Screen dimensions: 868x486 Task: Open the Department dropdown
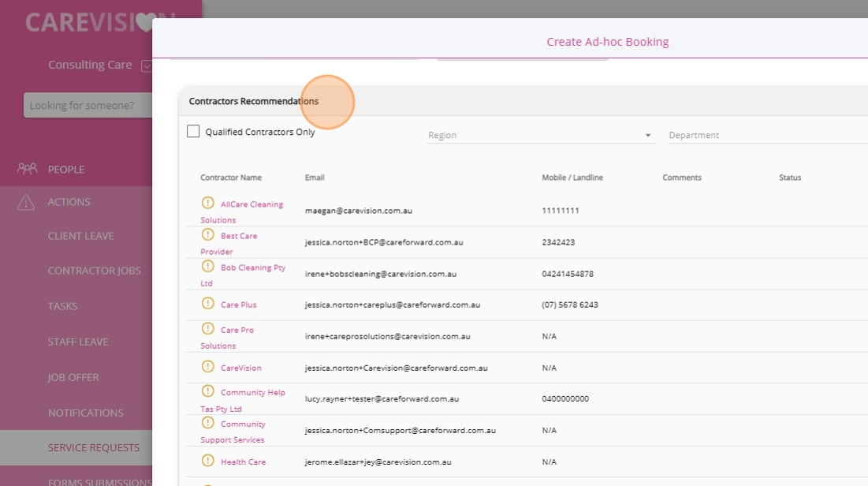(765, 136)
